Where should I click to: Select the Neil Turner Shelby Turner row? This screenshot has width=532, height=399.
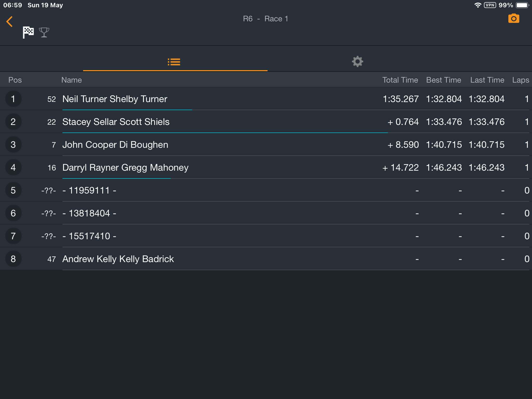[266, 99]
